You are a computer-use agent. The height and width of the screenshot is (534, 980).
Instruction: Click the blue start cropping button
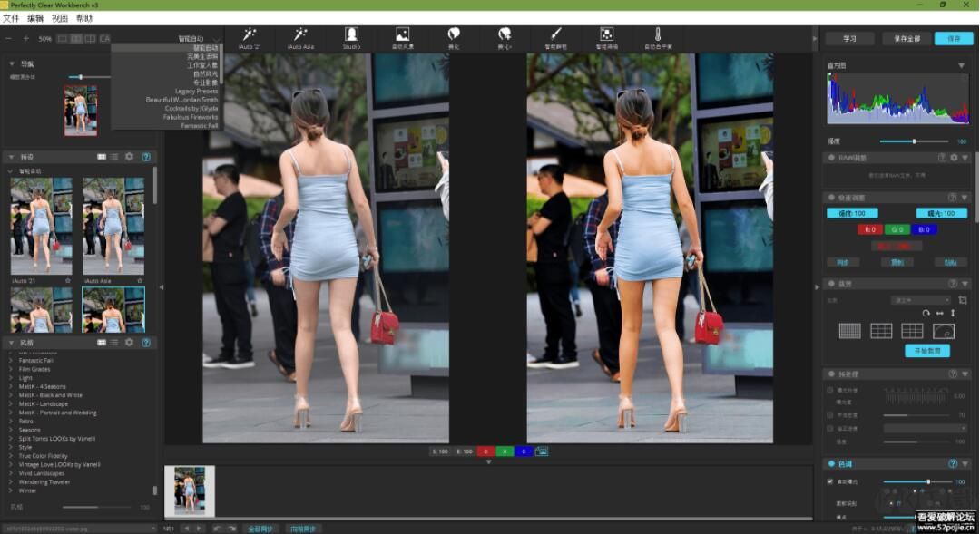pos(926,351)
